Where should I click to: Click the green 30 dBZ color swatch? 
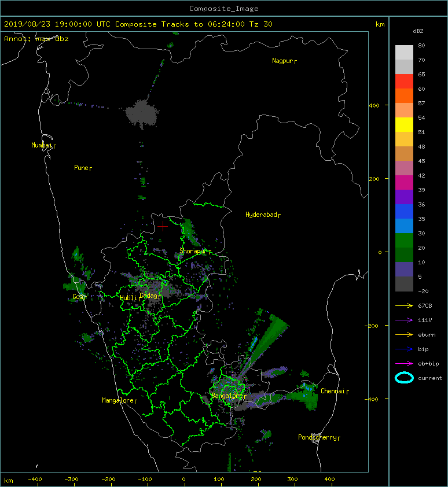pos(404,240)
